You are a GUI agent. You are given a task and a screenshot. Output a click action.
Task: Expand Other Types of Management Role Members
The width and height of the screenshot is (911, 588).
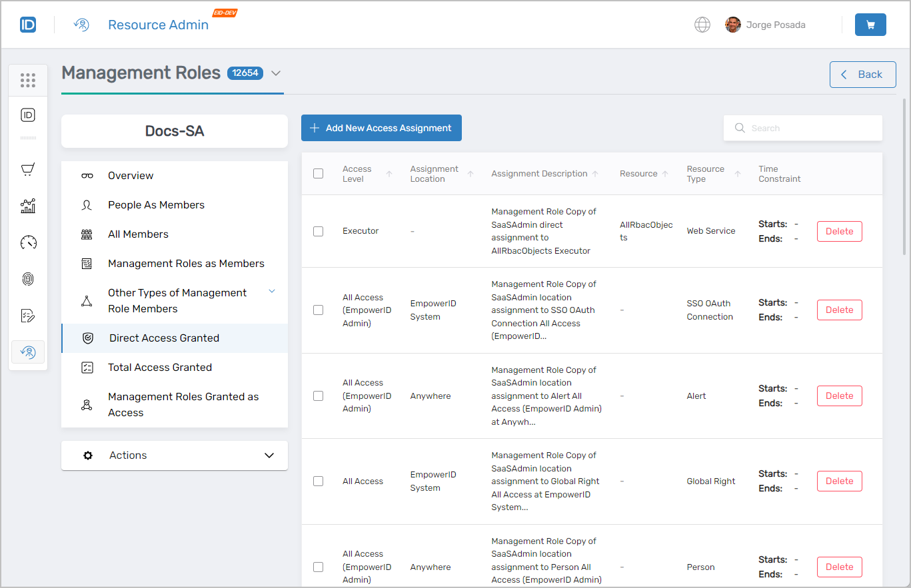coord(271,292)
